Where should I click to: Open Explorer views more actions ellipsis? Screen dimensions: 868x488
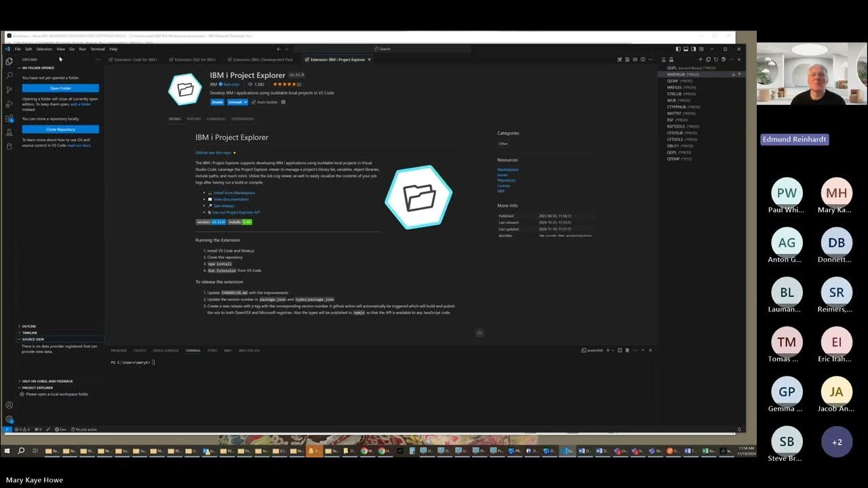[98, 60]
